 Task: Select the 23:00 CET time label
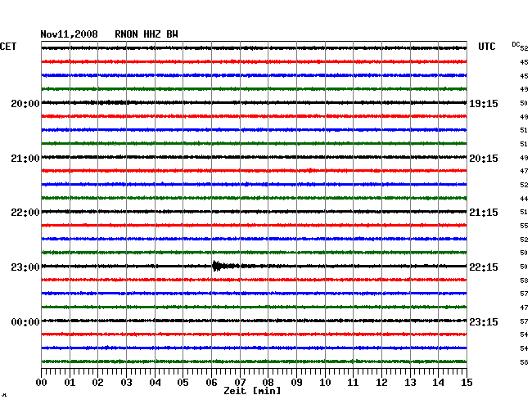25,267
